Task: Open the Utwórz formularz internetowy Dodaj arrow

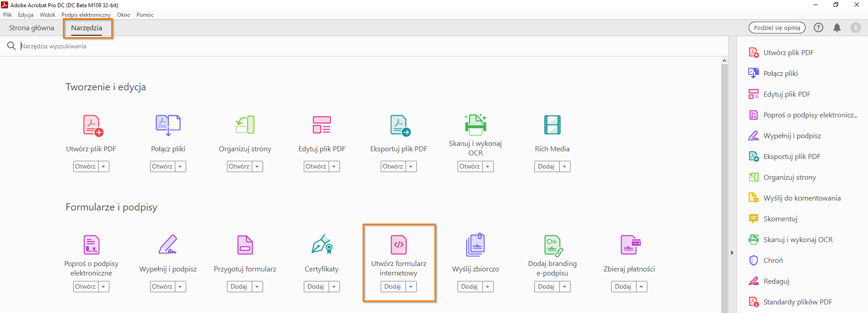Action: tap(411, 287)
